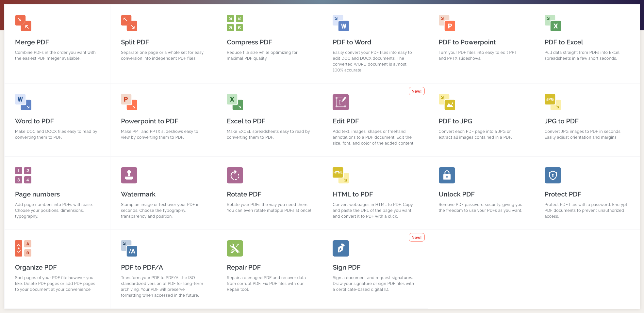
Task: Click the Merge PDF icon
Action: [x=23, y=23]
